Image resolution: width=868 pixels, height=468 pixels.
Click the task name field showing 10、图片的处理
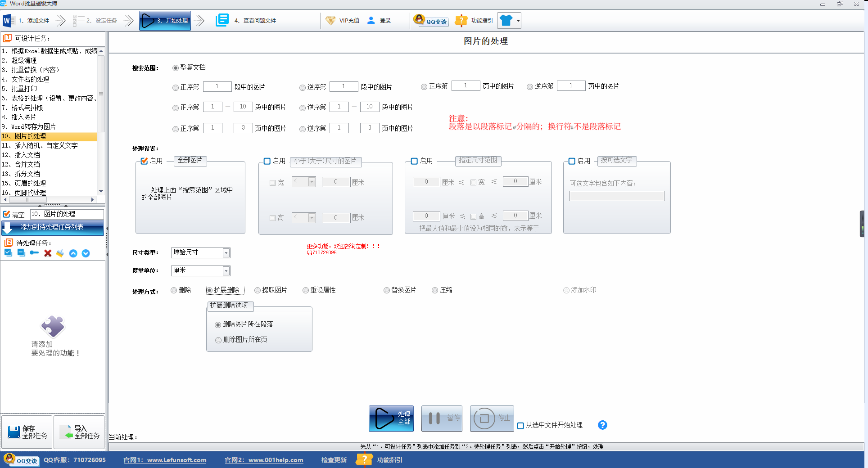tap(67, 214)
